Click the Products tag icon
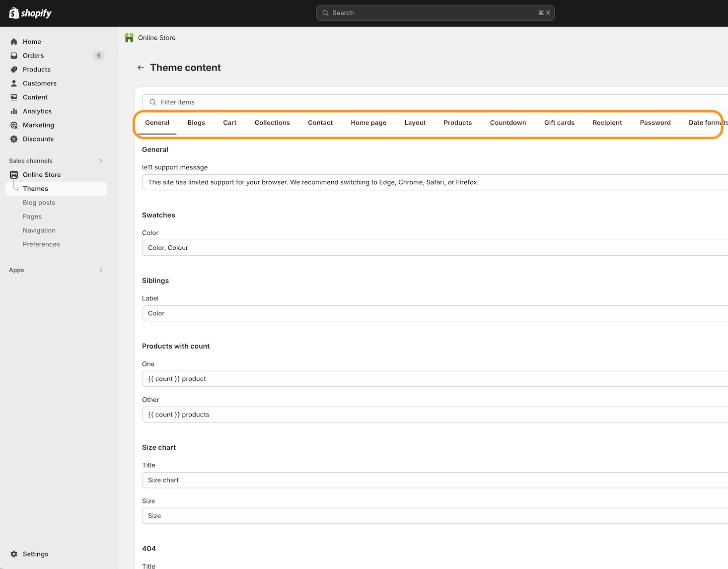 click(14, 70)
